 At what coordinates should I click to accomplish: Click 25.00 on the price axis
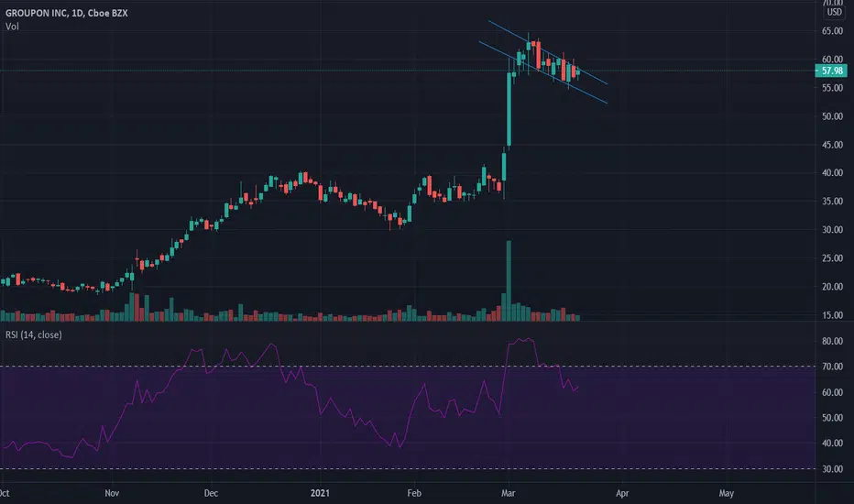click(832, 258)
